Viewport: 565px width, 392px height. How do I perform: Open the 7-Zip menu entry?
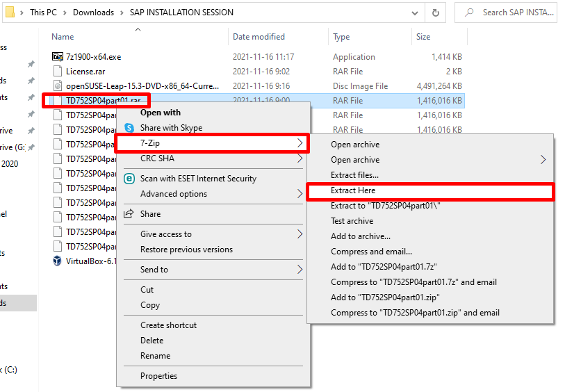coord(212,143)
